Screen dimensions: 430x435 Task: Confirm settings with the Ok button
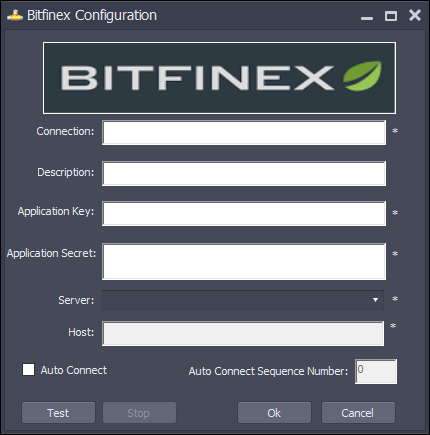(x=274, y=413)
